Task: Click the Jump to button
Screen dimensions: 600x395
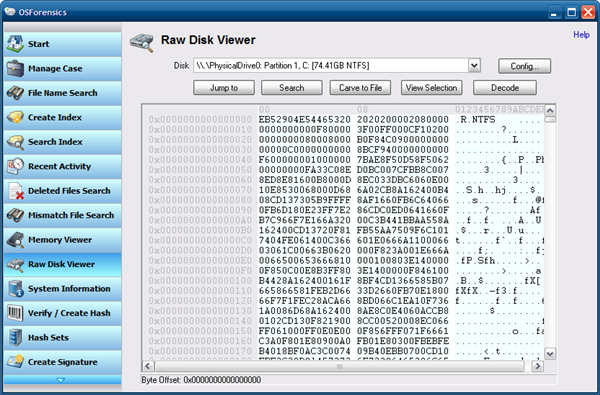Action: click(x=224, y=88)
